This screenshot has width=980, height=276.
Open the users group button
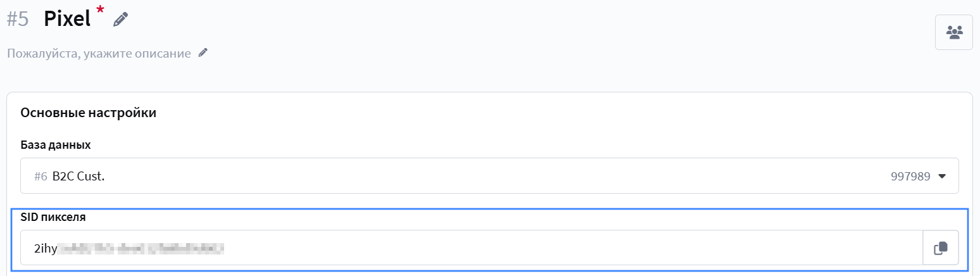click(x=953, y=32)
